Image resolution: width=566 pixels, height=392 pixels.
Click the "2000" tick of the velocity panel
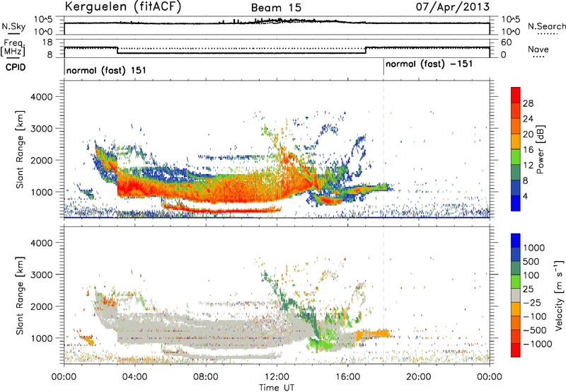coord(41,306)
